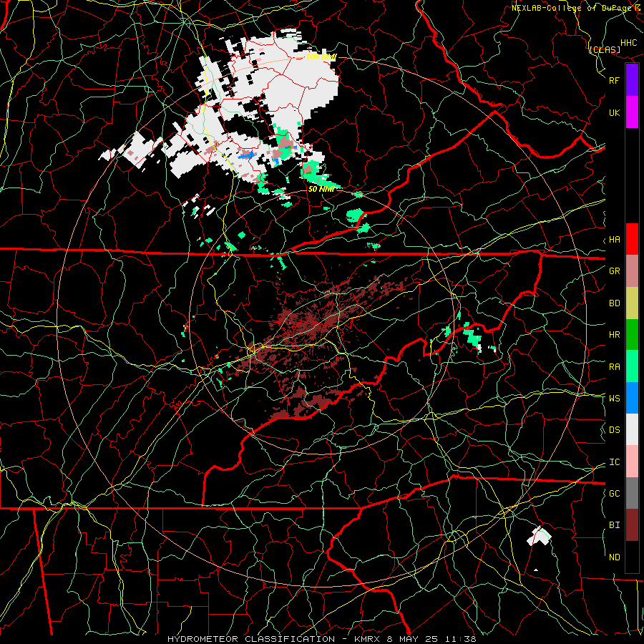Click the RF legend label
Screen dimensions: 644x644
615,80
